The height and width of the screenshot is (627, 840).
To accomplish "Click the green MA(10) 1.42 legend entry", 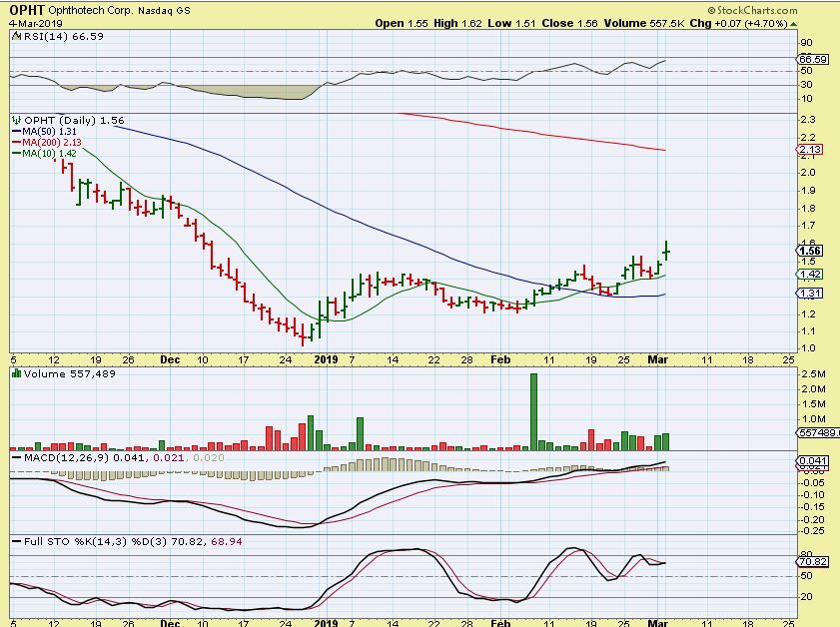I will (x=45, y=153).
